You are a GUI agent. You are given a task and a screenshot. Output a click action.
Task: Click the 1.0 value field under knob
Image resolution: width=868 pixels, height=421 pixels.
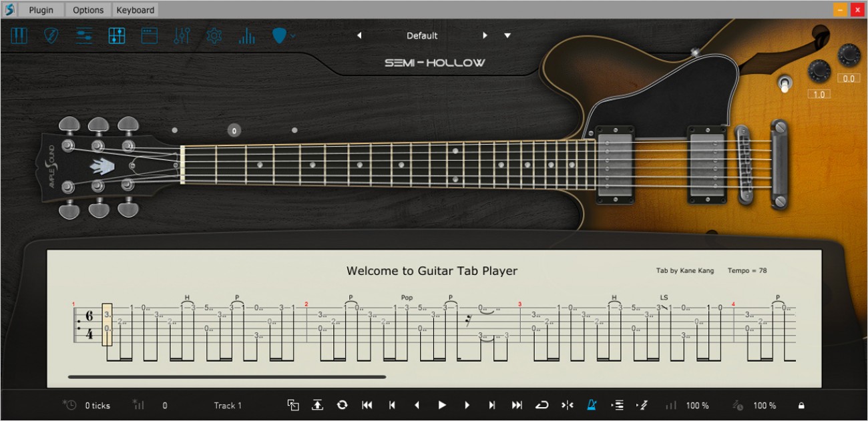819,94
